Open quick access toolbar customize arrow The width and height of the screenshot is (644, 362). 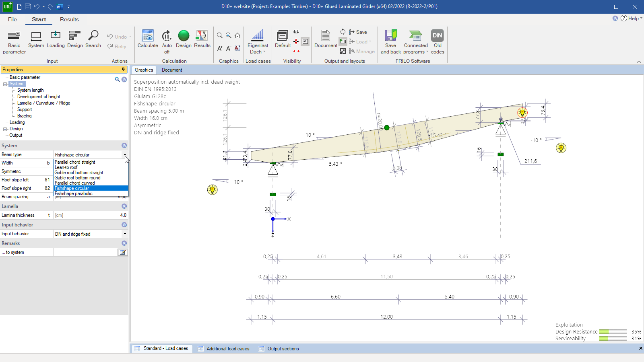point(69,6)
